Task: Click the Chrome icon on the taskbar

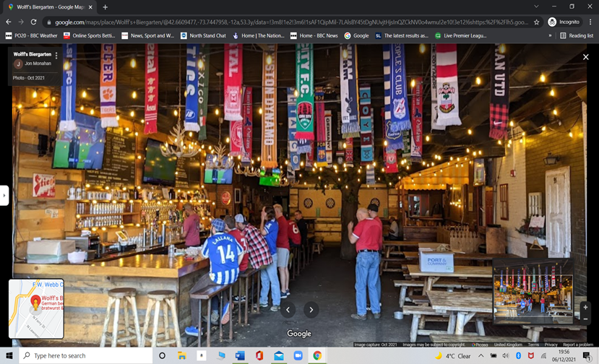Action: click(317, 355)
